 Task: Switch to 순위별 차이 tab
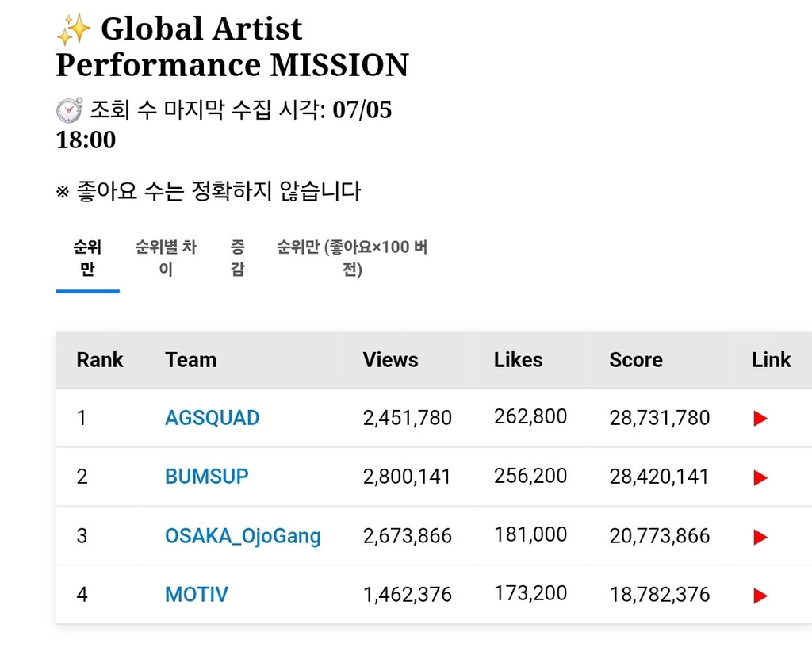(166, 259)
